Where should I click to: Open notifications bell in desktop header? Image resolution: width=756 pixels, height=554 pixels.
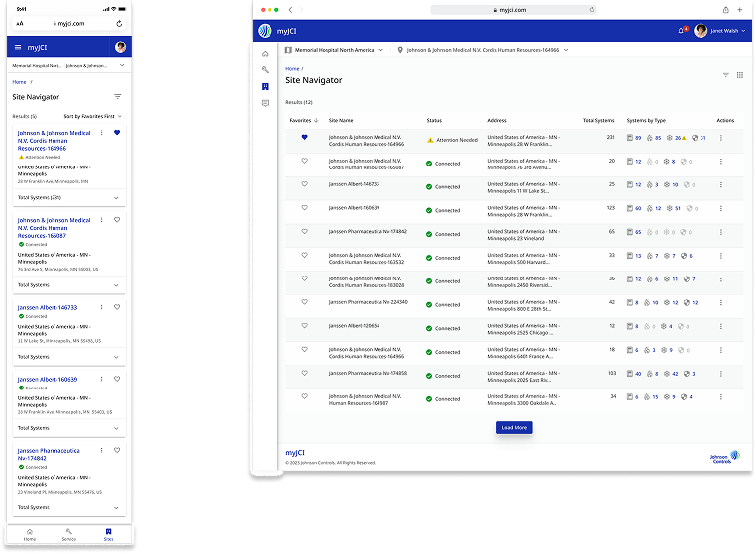point(680,30)
